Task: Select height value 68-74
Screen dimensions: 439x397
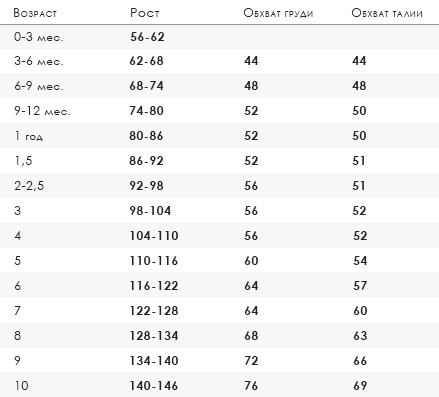Action: [x=146, y=86]
